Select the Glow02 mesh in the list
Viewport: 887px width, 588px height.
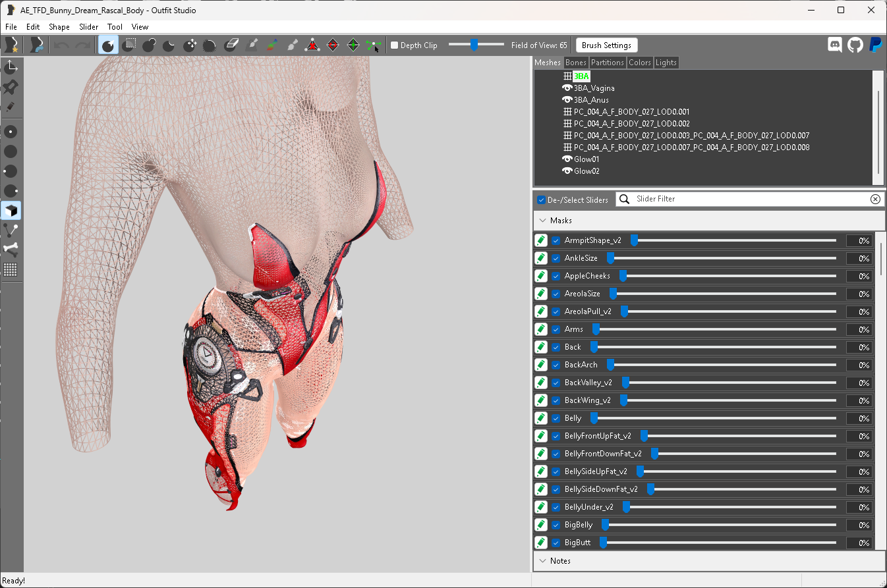[x=586, y=171]
